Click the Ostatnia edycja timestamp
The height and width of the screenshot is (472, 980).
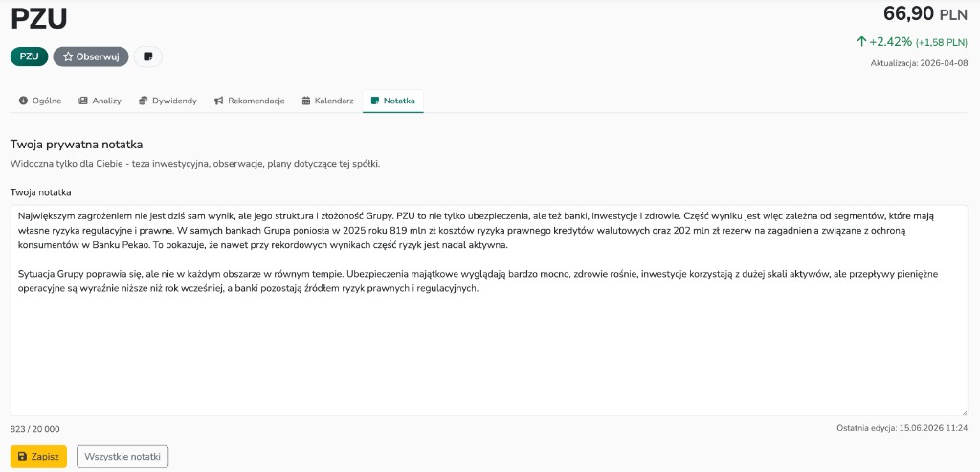pyautogui.click(x=902, y=428)
